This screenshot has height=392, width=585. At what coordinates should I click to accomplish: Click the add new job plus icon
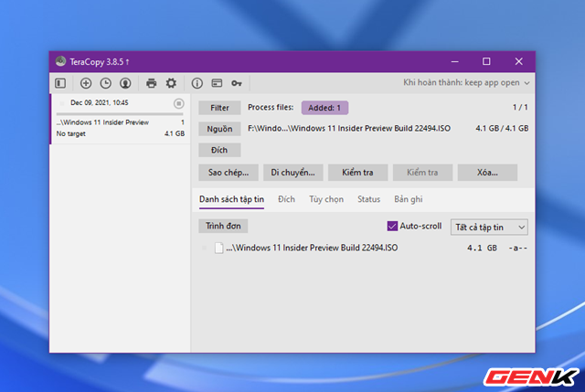[86, 83]
